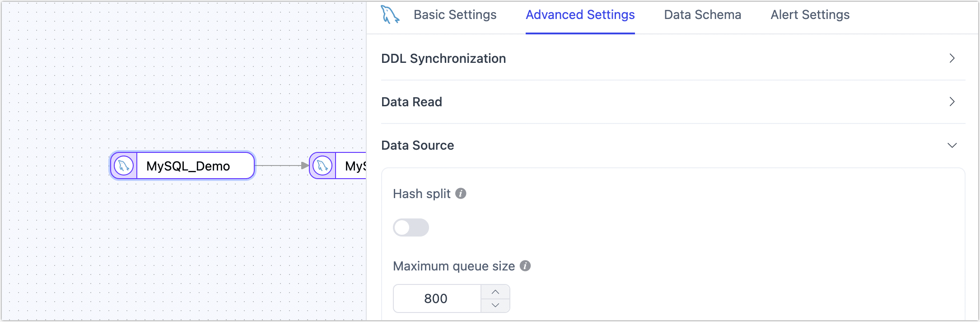Click the MySQL icon inside the MySQL_Demo node
980x322 pixels.
click(x=123, y=166)
